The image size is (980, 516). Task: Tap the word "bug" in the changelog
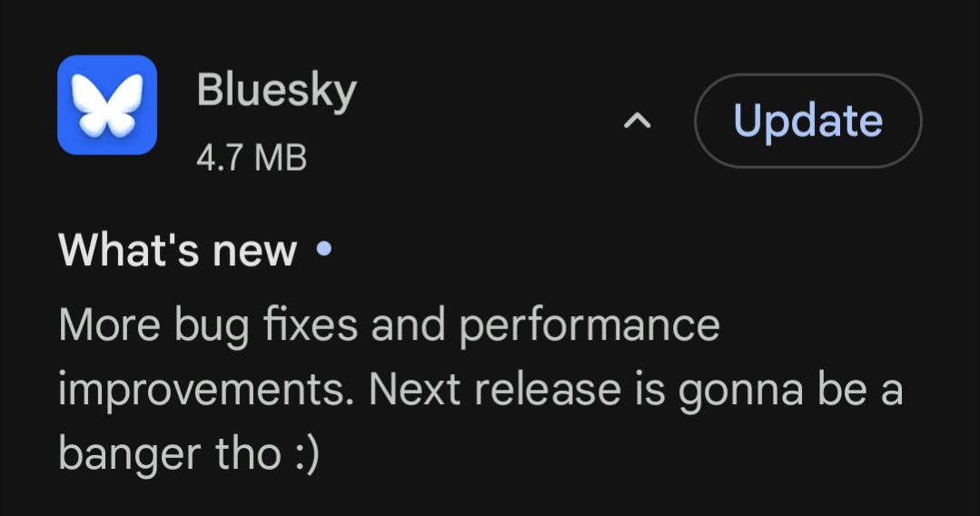coord(215,327)
